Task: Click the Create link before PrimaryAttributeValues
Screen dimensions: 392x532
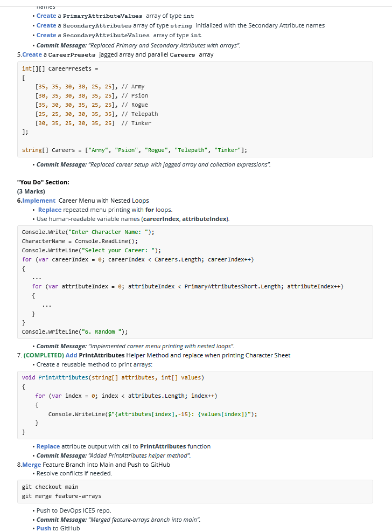Action: [x=46, y=16]
